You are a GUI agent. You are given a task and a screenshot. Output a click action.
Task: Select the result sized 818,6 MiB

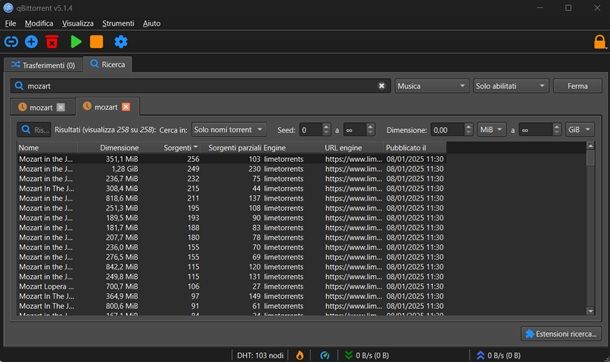232,198
